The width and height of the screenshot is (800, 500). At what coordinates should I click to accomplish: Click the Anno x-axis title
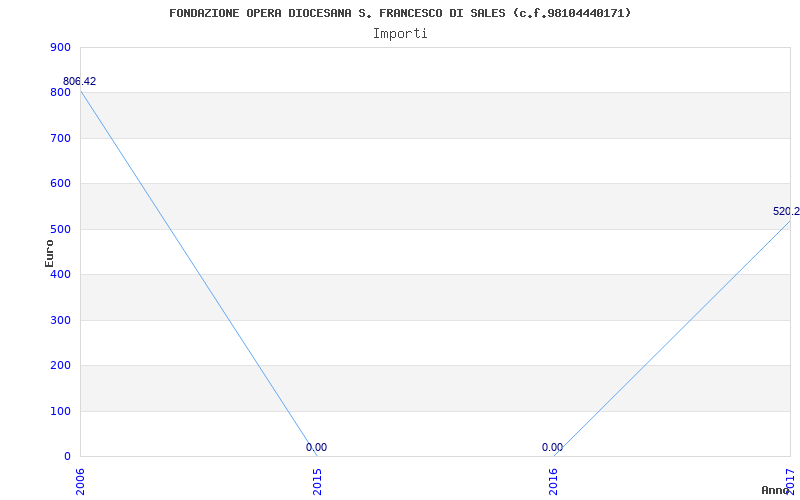(776, 490)
